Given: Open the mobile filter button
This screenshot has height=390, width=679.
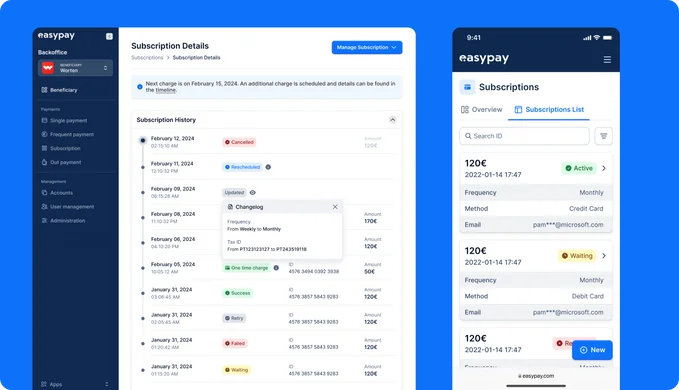Looking at the screenshot, I should click(x=603, y=136).
